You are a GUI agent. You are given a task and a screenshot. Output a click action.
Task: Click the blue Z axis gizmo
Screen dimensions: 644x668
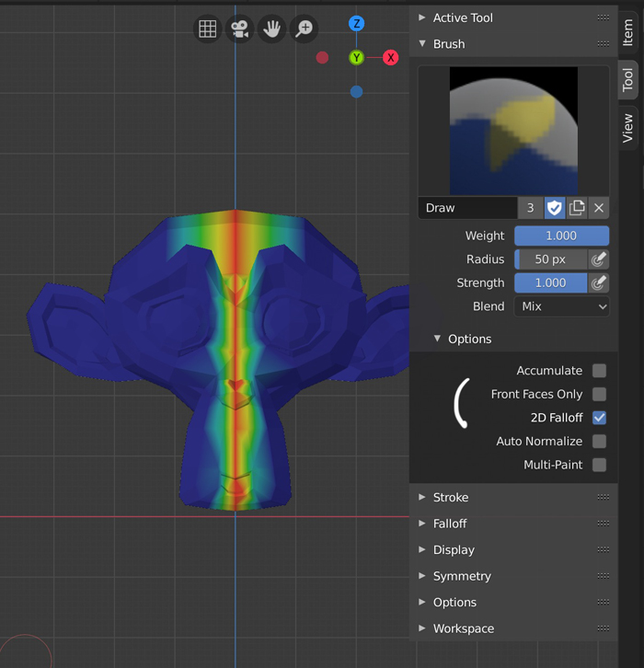pyautogui.click(x=357, y=23)
